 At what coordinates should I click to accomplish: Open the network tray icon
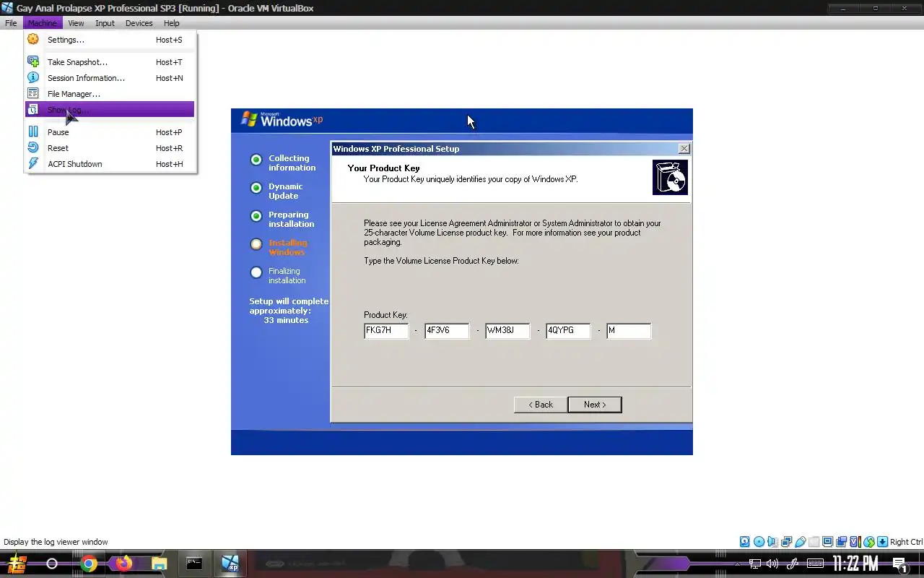(x=755, y=564)
